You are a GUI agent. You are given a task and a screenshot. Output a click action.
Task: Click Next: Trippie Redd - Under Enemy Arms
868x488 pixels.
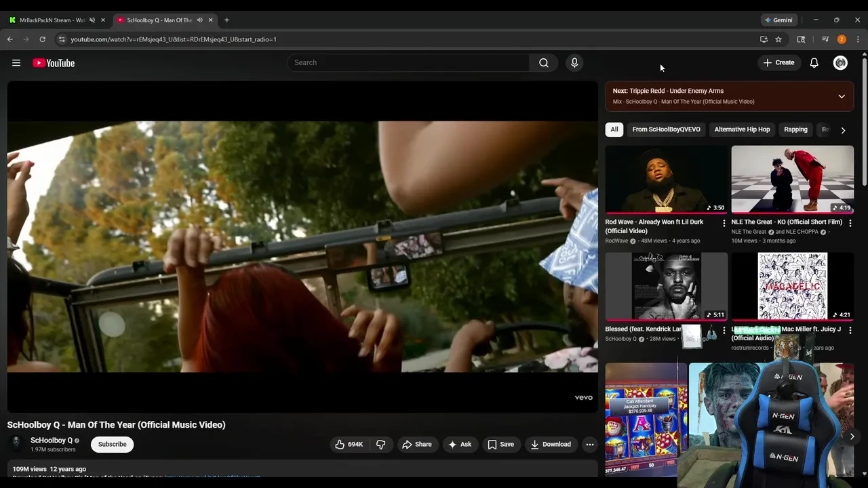point(668,91)
